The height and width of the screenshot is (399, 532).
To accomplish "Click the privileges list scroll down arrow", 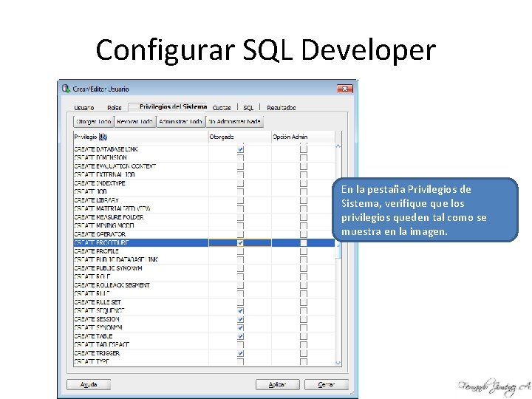I will pyautogui.click(x=338, y=363).
